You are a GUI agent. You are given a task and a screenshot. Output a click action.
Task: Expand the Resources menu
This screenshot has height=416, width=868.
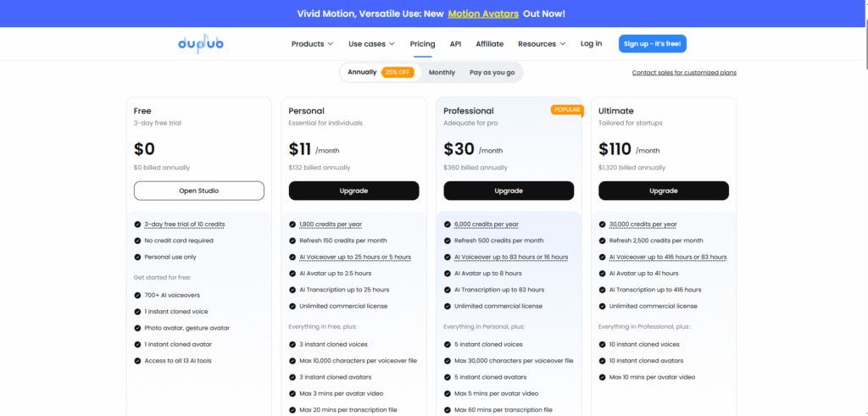[542, 44]
